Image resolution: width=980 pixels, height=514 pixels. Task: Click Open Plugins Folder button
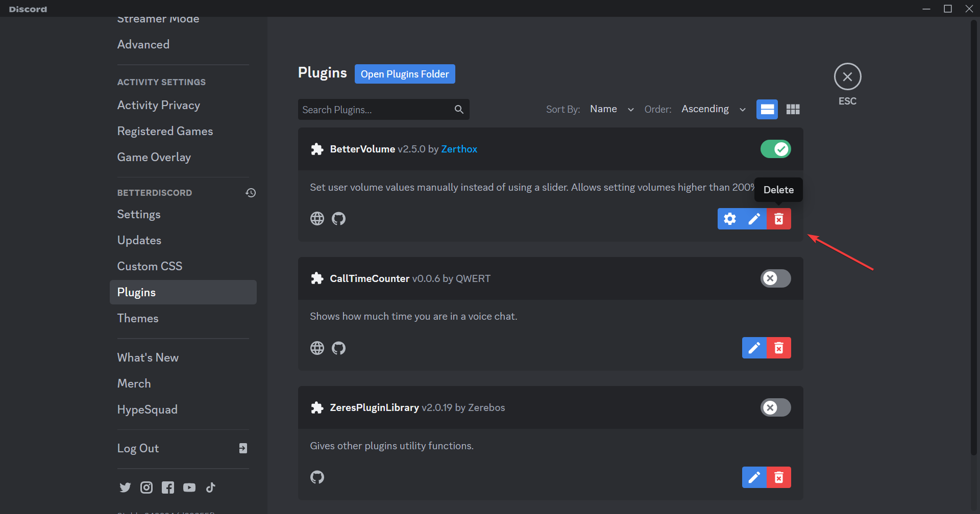(405, 74)
